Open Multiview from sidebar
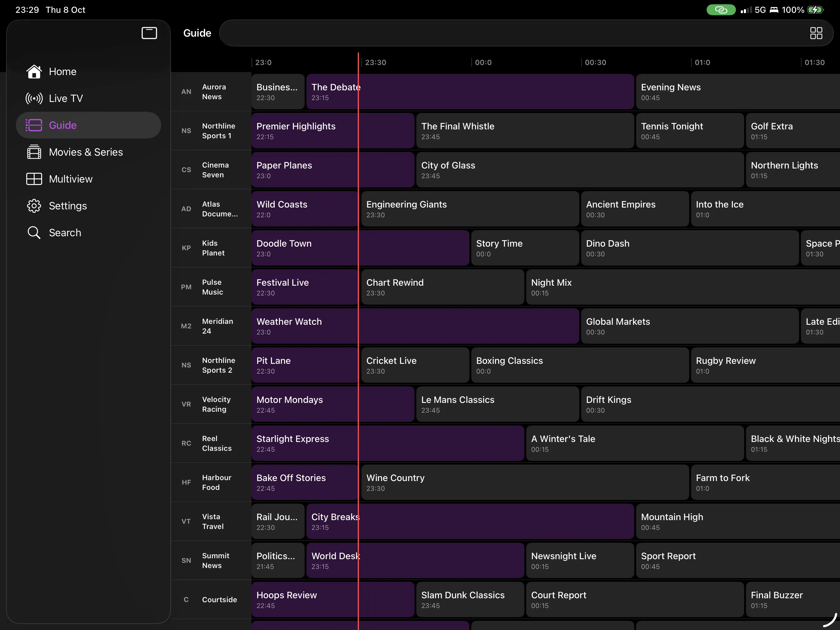Image resolution: width=840 pixels, height=630 pixels. 89,179
